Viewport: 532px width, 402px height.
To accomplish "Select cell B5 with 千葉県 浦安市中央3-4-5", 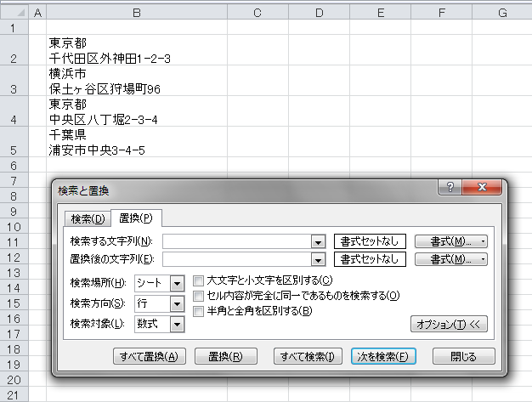I will [137, 141].
